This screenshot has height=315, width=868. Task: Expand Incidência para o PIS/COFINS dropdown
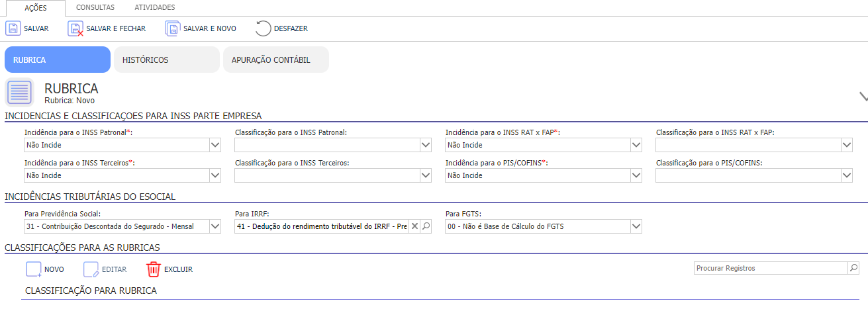(x=636, y=175)
